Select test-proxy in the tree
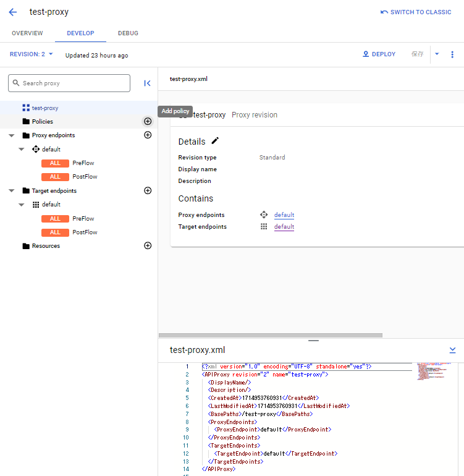This screenshot has height=476, width=464. 45,108
